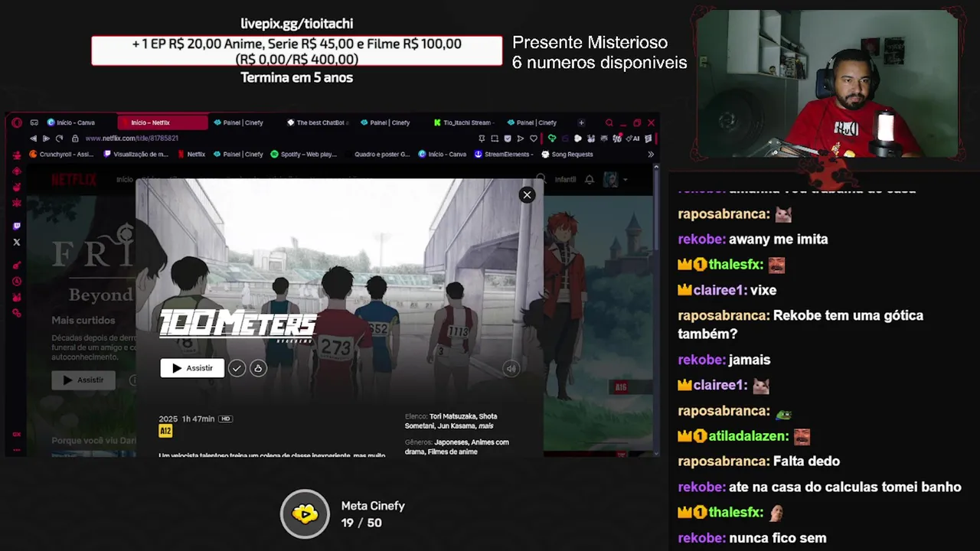
Task: Open a new browser tab with plus
Action: (x=581, y=122)
